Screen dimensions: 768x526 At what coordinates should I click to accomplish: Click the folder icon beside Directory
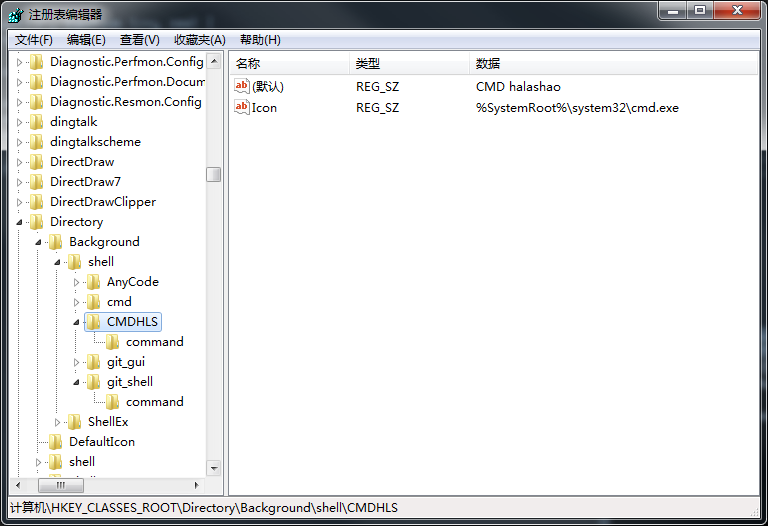[37, 222]
